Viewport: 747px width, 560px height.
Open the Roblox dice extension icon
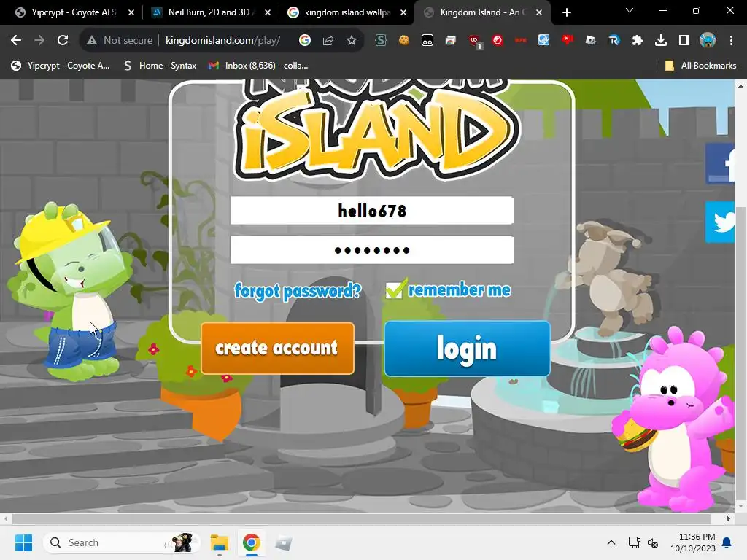(591, 41)
